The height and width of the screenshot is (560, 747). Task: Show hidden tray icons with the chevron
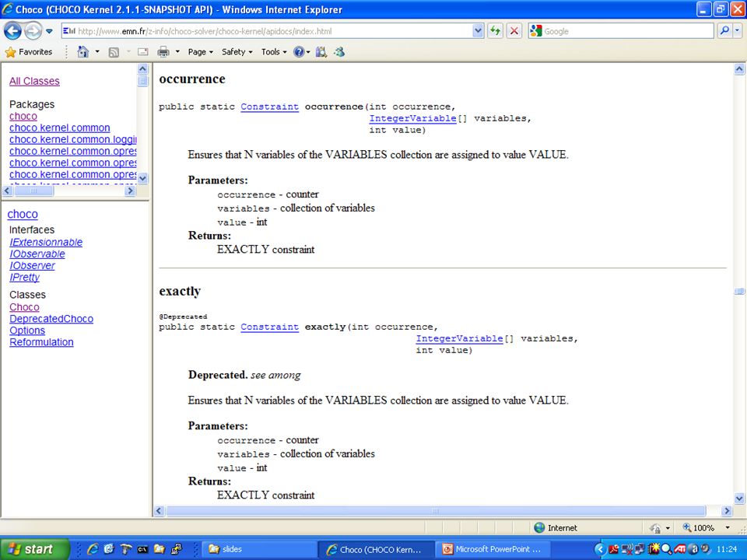click(x=600, y=549)
